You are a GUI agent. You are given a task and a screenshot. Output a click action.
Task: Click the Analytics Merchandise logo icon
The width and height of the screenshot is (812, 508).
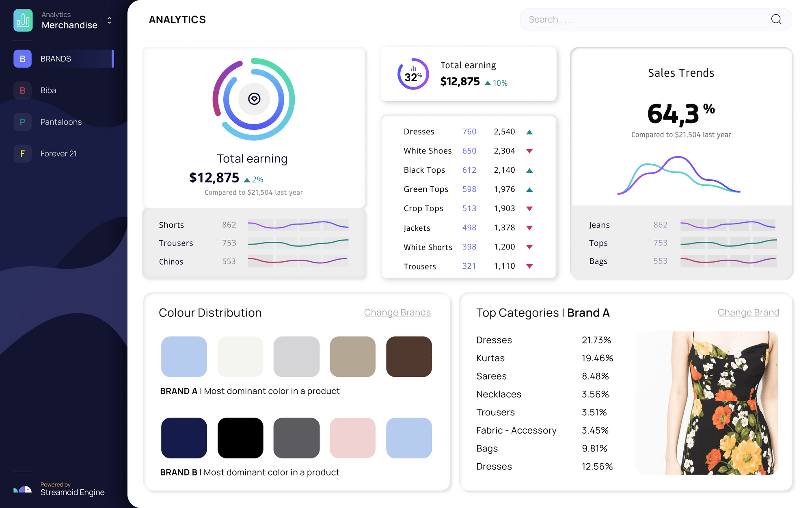[23, 20]
